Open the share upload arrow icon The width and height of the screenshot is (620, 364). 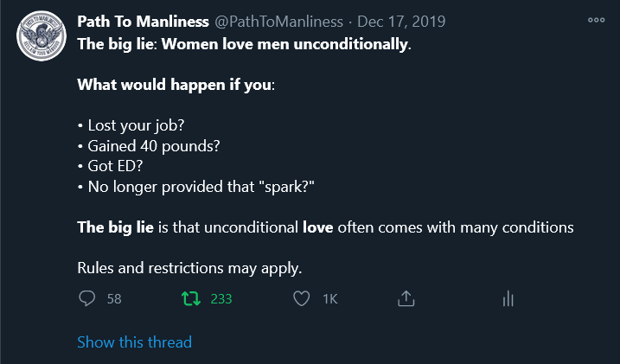tap(406, 298)
